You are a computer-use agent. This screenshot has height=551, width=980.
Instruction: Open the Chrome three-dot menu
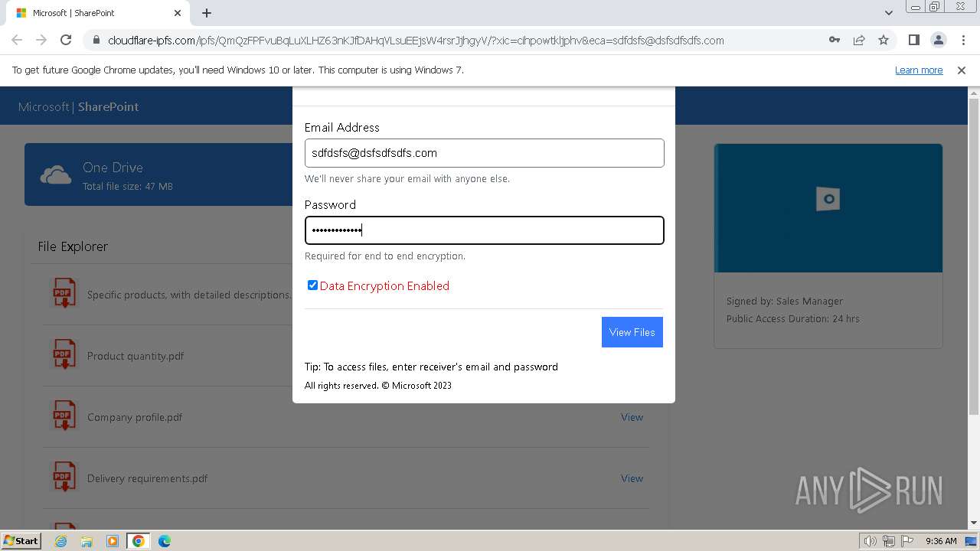[x=962, y=40]
